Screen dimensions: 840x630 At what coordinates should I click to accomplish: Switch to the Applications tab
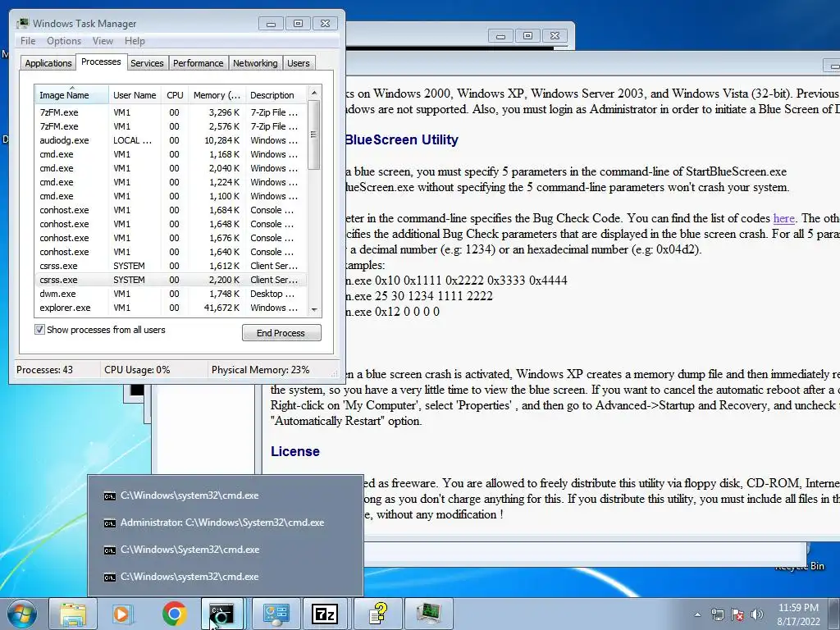click(48, 63)
